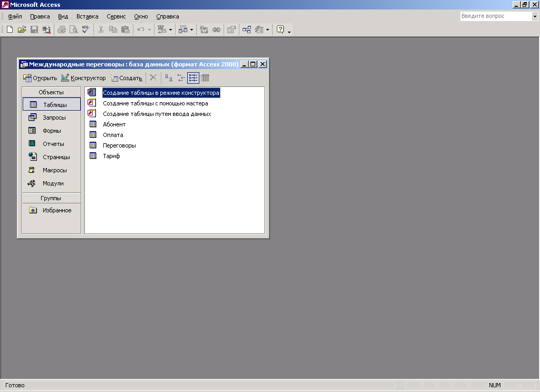The width and height of the screenshot is (540, 392).
Task: Select Макросы in objects pane
Action: 52,170
